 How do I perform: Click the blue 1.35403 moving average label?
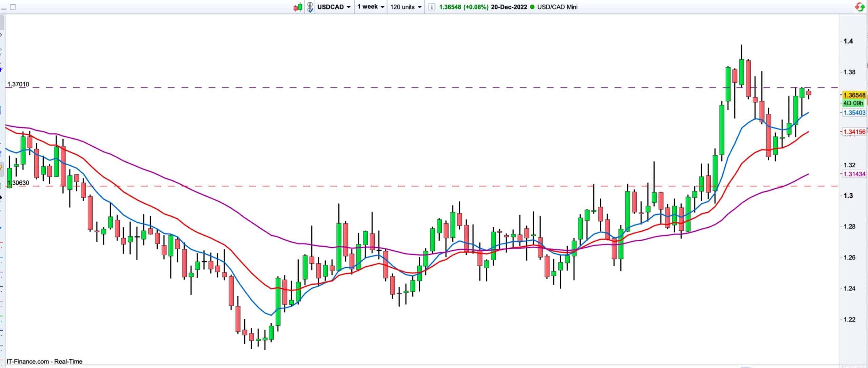(x=854, y=113)
